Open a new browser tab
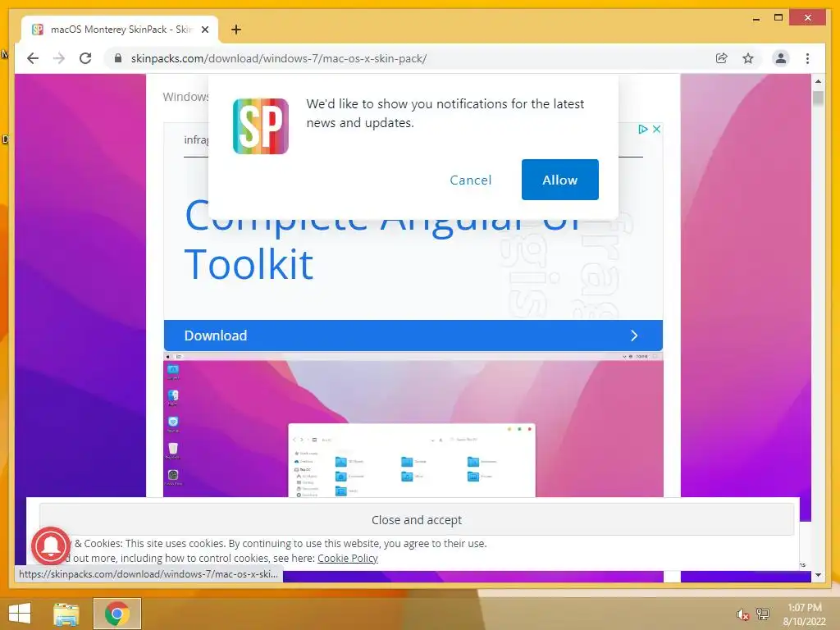The height and width of the screenshot is (630, 840). (x=236, y=30)
